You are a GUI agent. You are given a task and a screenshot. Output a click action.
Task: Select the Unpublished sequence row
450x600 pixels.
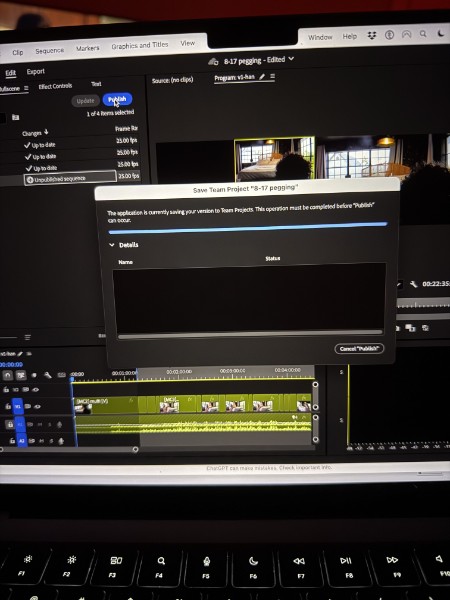(x=70, y=178)
